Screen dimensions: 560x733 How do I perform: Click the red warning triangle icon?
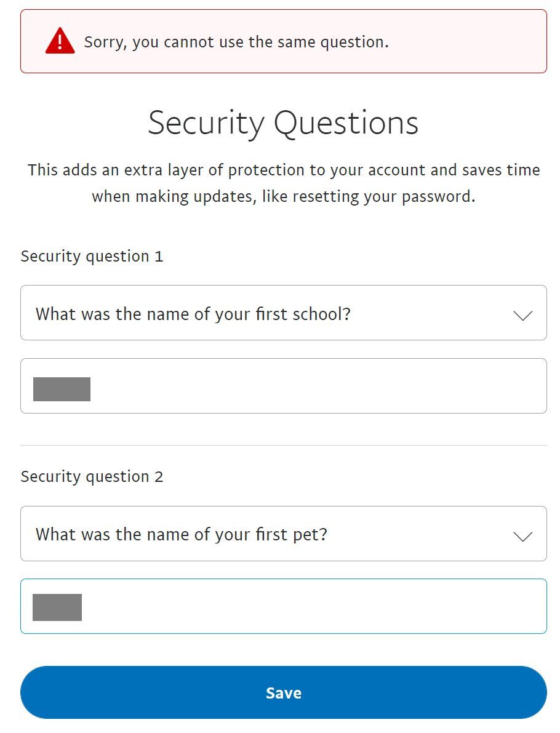tap(60, 41)
